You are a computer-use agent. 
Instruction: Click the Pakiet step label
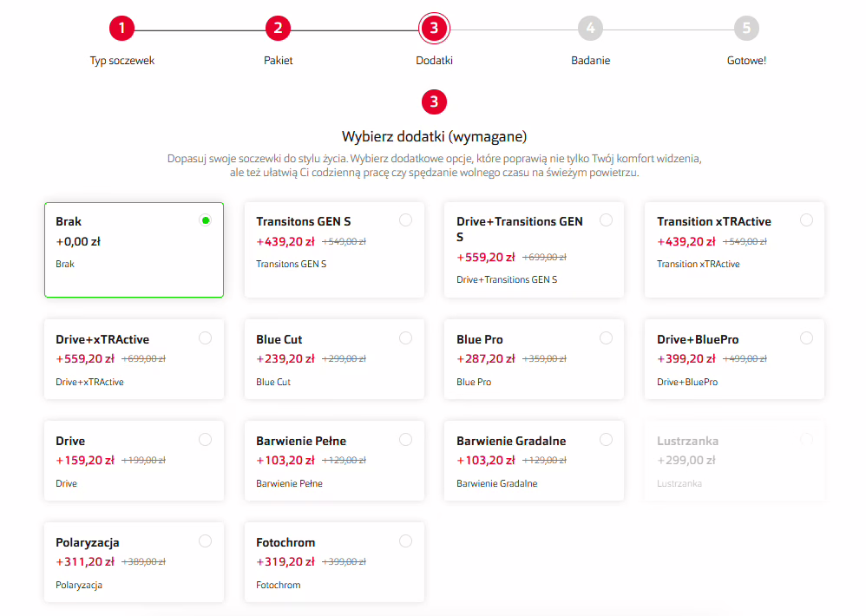pos(278,61)
